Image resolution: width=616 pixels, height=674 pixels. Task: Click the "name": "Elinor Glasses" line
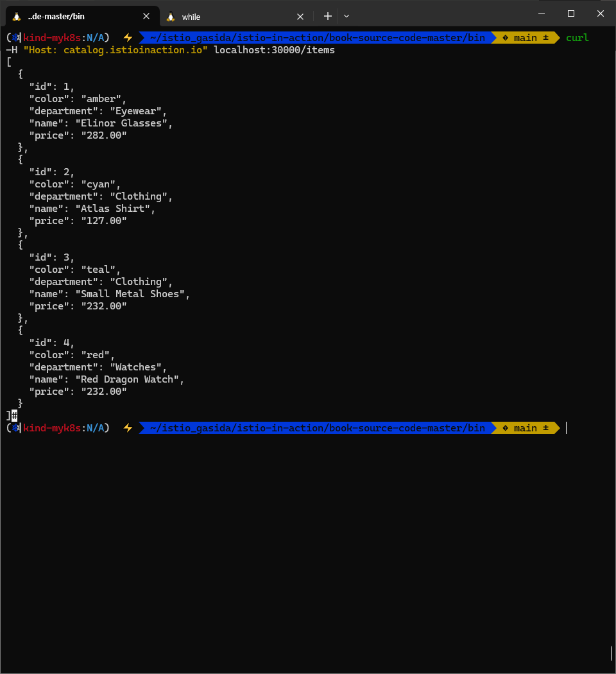[101, 123]
